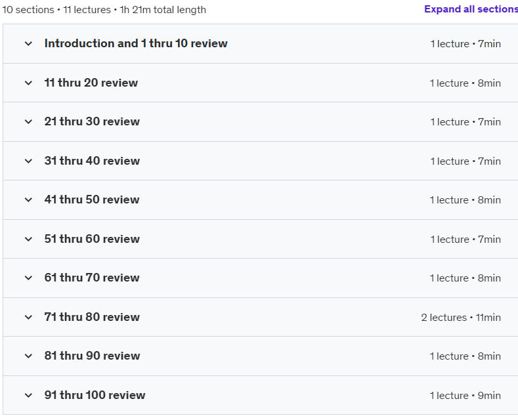Open the 51 thru 60 review section title
The width and height of the screenshot is (518, 420).
[x=92, y=239]
